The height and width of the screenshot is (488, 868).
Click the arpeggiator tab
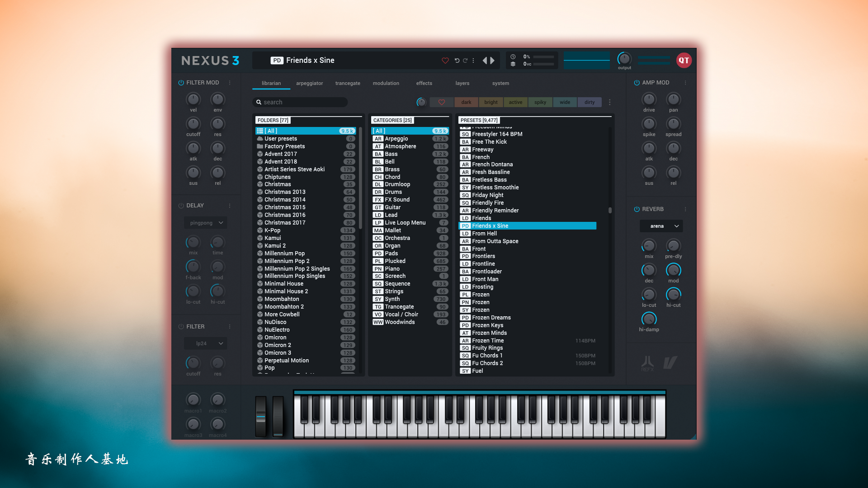pyautogui.click(x=309, y=83)
